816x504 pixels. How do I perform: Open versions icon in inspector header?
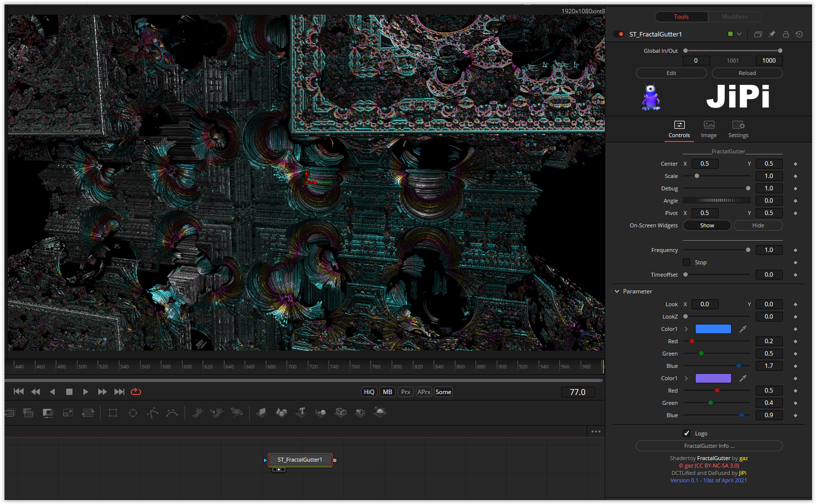point(758,34)
